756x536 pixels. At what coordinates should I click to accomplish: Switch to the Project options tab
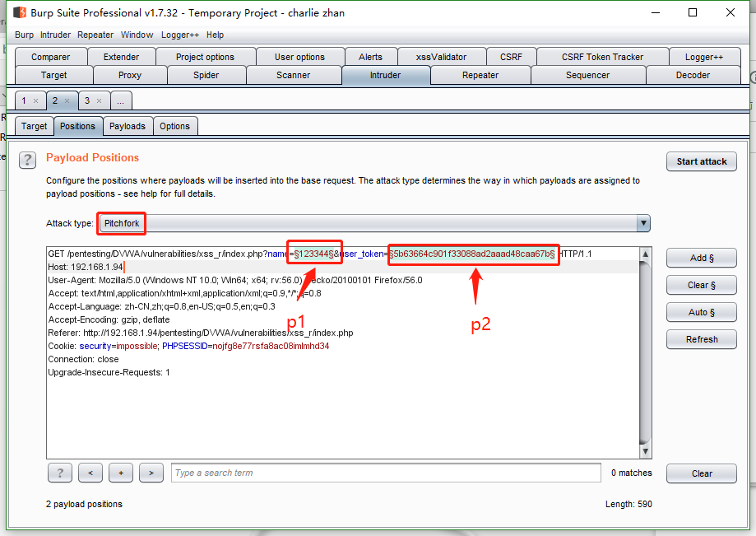point(205,57)
